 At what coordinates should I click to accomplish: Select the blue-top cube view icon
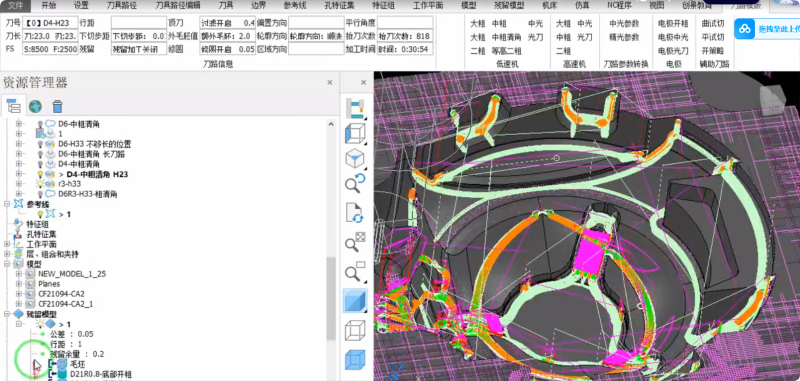[x=355, y=159]
